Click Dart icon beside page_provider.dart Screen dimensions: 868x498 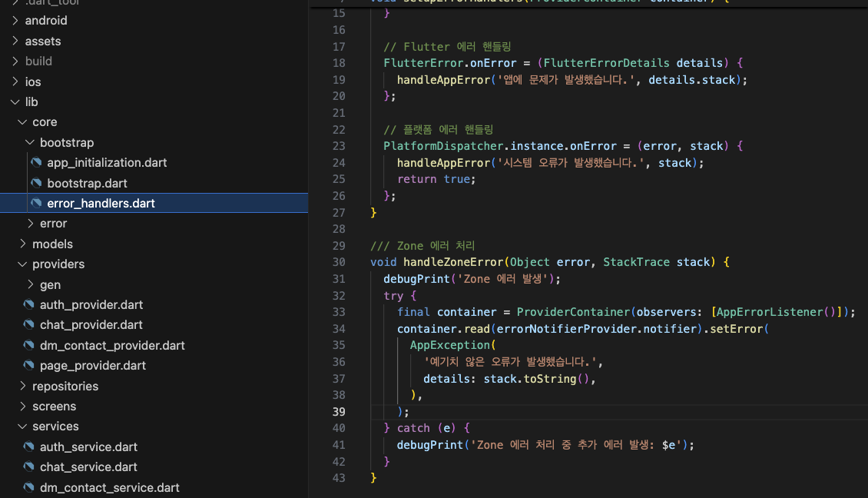point(28,366)
